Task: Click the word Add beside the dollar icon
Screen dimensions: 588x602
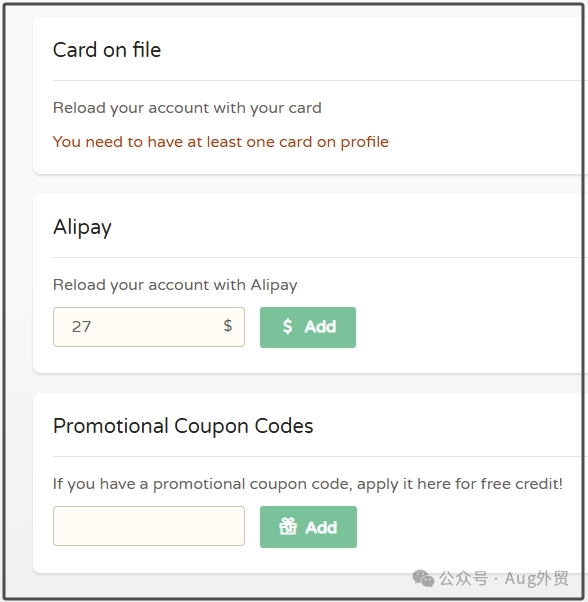Action: (320, 327)
